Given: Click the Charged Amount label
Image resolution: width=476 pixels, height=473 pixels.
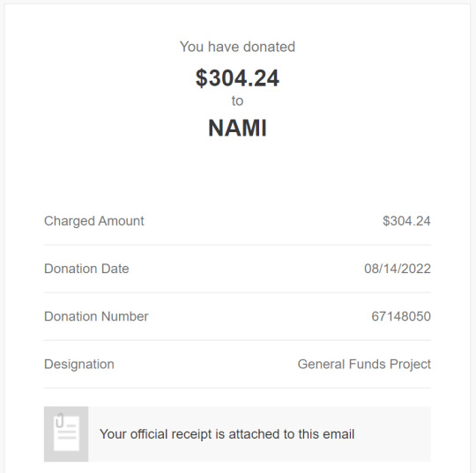Looking at the screenshot, I should tap(94, 221).
